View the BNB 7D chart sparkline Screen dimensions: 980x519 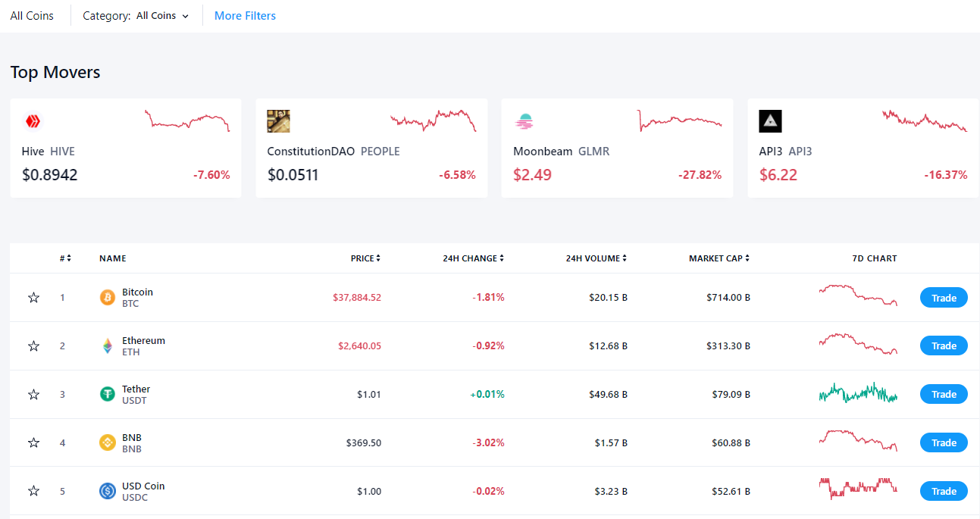point(858,440)
